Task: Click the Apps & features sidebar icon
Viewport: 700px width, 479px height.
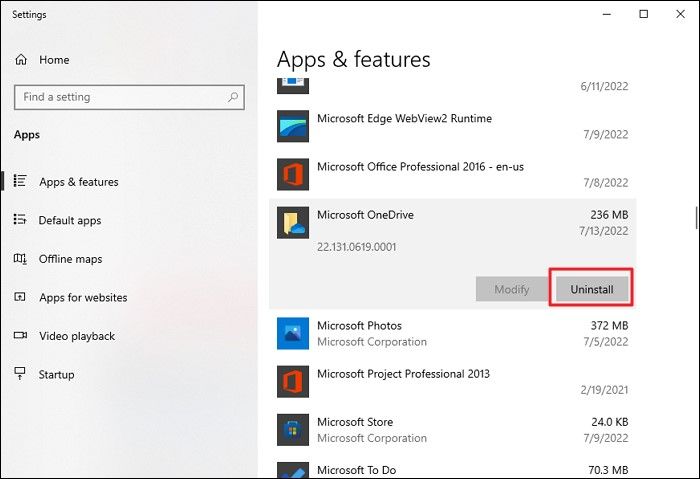Action: (x=20, y=182)
